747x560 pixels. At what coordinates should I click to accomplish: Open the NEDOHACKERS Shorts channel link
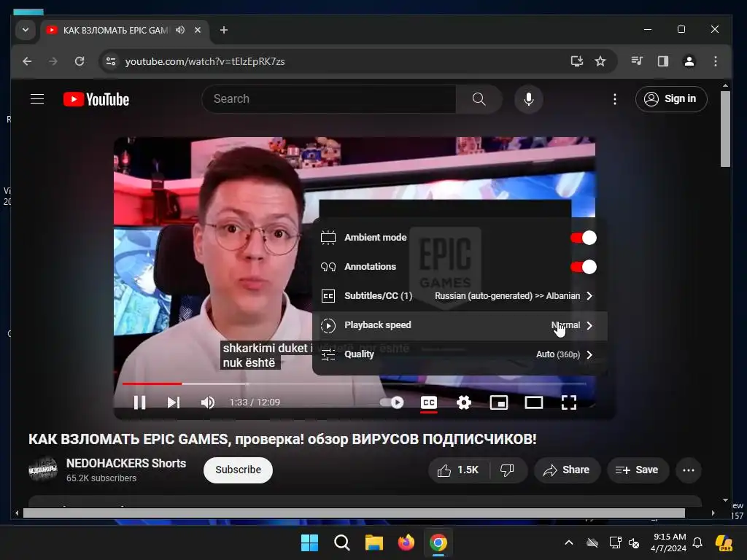click(125, 463)
